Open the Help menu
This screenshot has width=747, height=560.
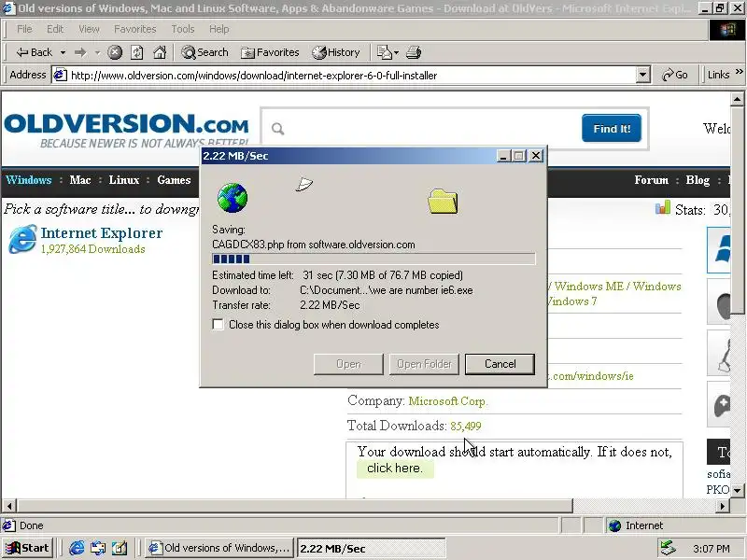(219, 29)
